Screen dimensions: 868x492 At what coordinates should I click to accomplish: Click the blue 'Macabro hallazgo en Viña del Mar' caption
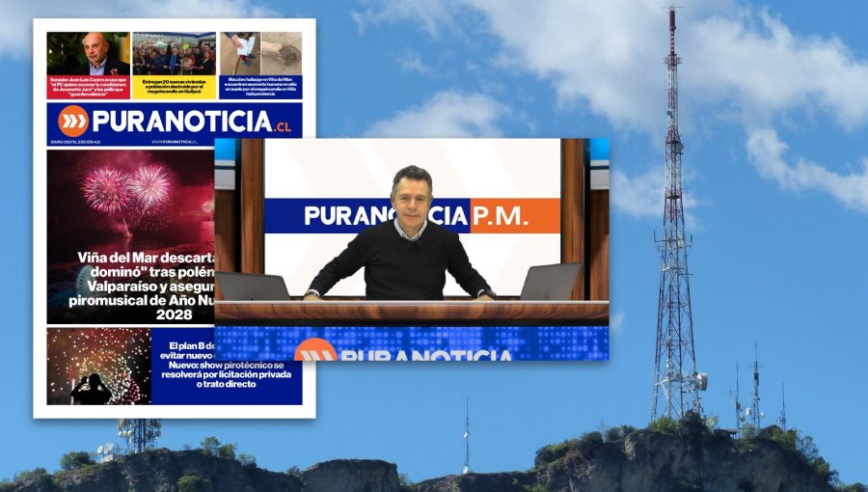pyautogui.click(x=260, y=87)
